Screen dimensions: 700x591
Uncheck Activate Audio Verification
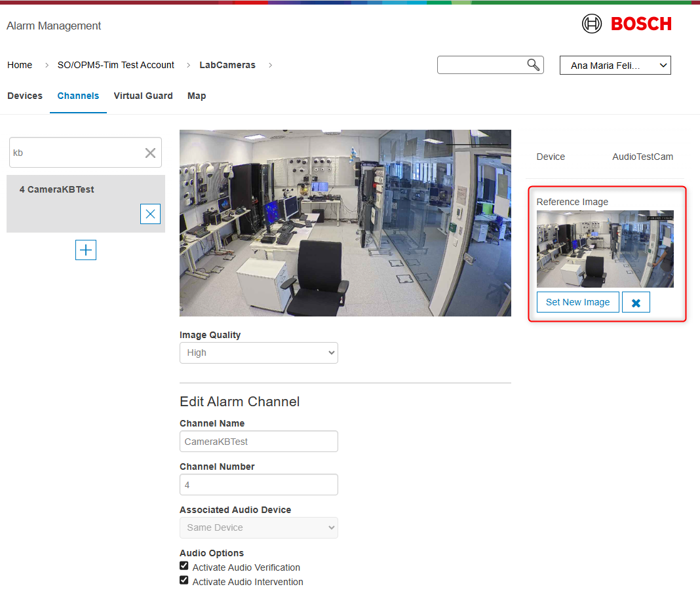pos(184,566)
